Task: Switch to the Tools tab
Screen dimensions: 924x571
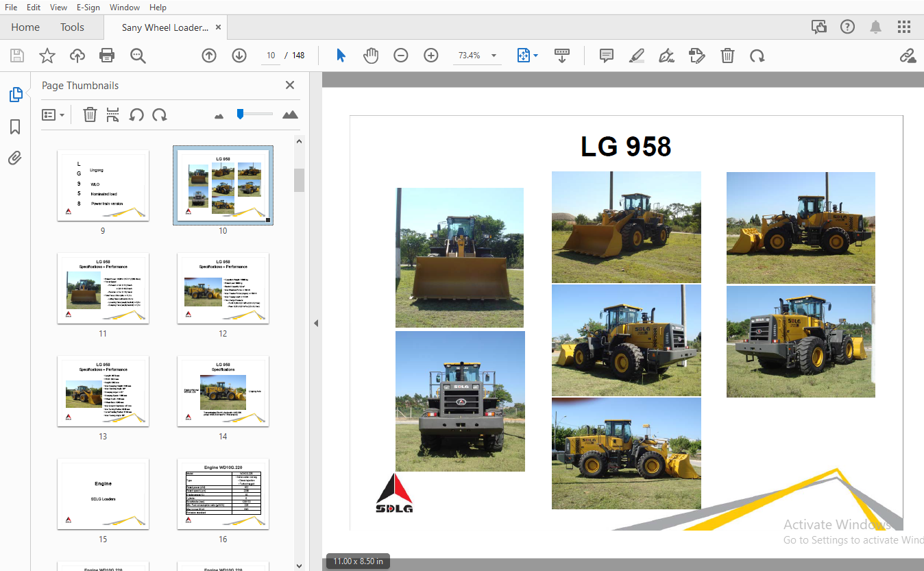Action: click(x=72, y=27)
